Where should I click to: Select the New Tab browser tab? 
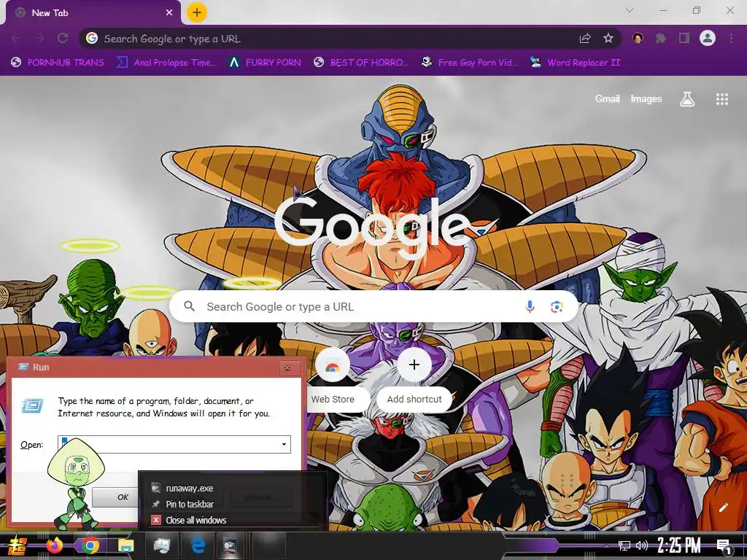[x=93, y=13]
